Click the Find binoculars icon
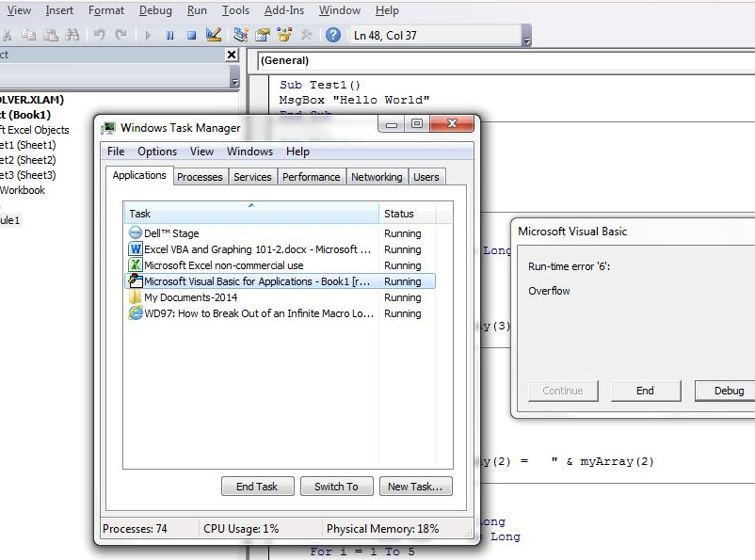Viewport: 755px width, 560px height. point(72,35)
